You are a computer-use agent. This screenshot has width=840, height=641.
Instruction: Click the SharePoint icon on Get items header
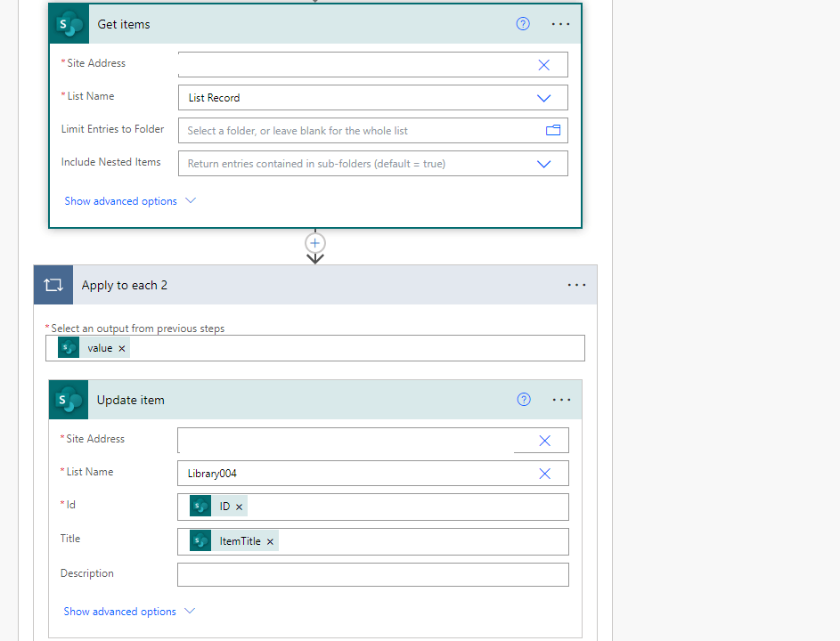(69, 24)
